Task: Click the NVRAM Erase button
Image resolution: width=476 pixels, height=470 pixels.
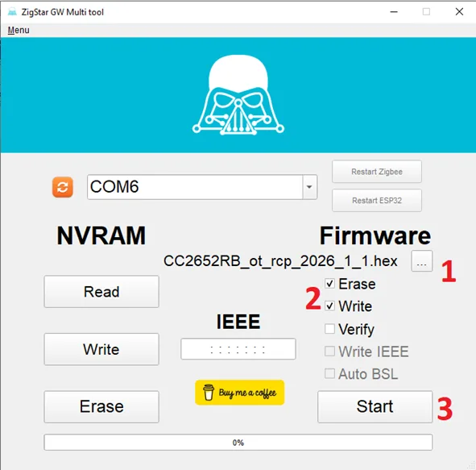Action: [101, 406]
